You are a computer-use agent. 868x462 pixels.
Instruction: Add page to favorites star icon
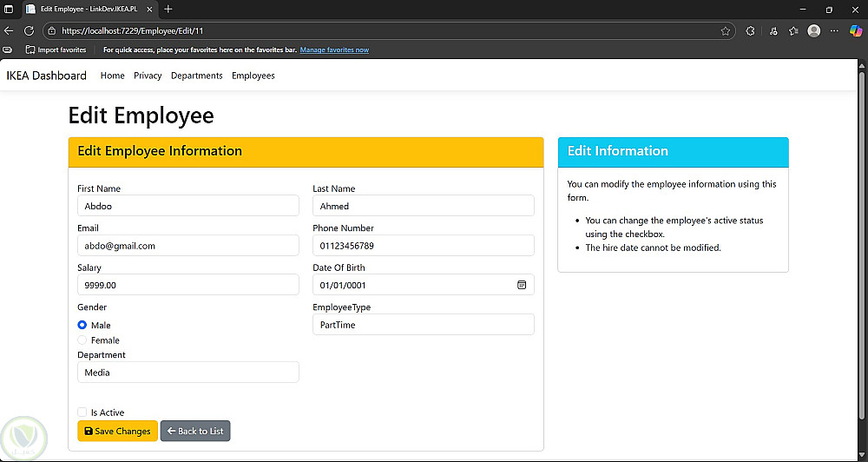[x=725, y=31]
